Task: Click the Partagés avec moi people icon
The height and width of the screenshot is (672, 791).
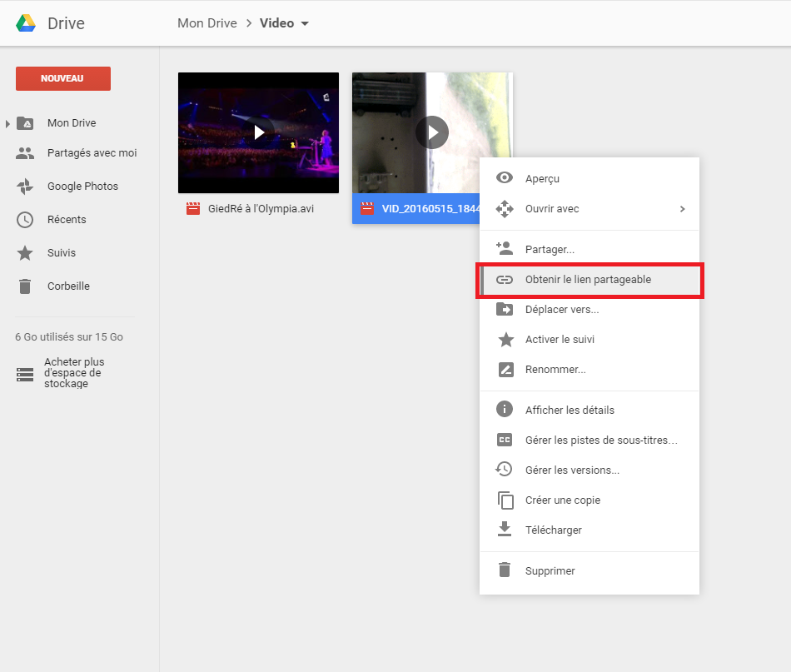Action: [25, 153]
